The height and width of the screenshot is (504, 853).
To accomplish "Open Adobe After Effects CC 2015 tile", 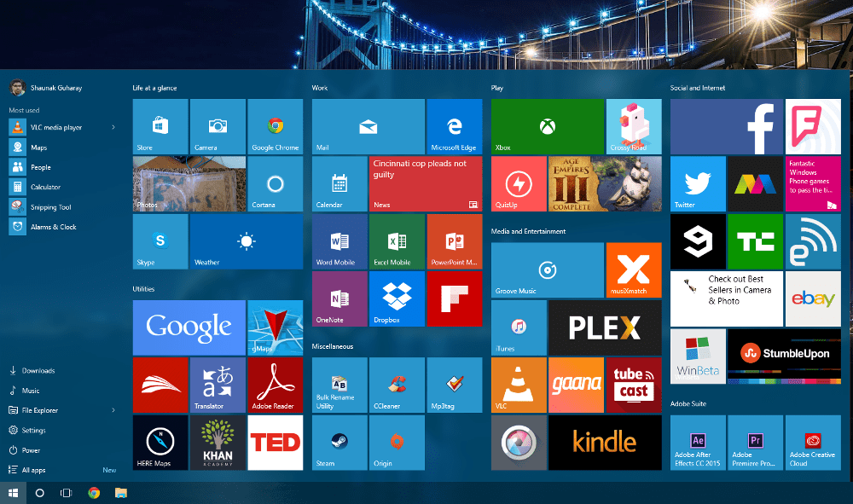I will [698, 443].
